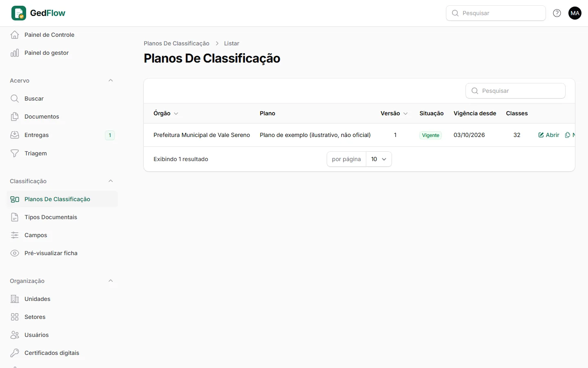Click the Buscar magnifier icon in the sidebar
The height and width of the screenshot is (368, 588).
click(x=15, y=99)
